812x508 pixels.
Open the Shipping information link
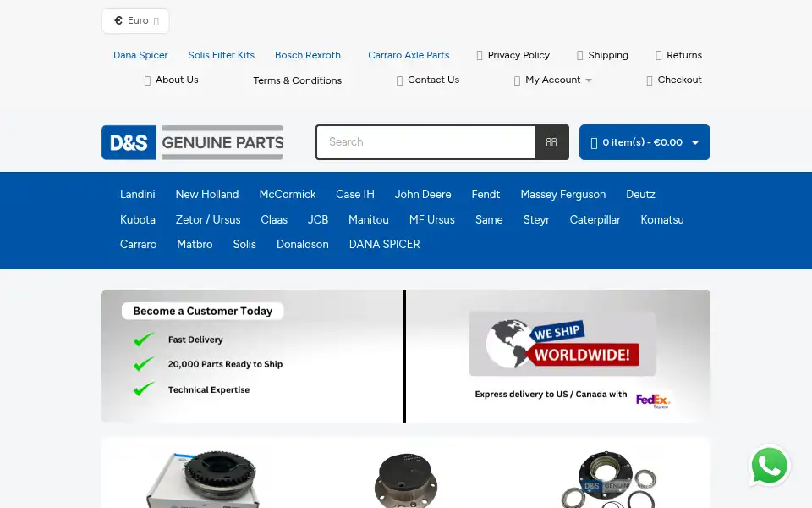pos(602,55)
